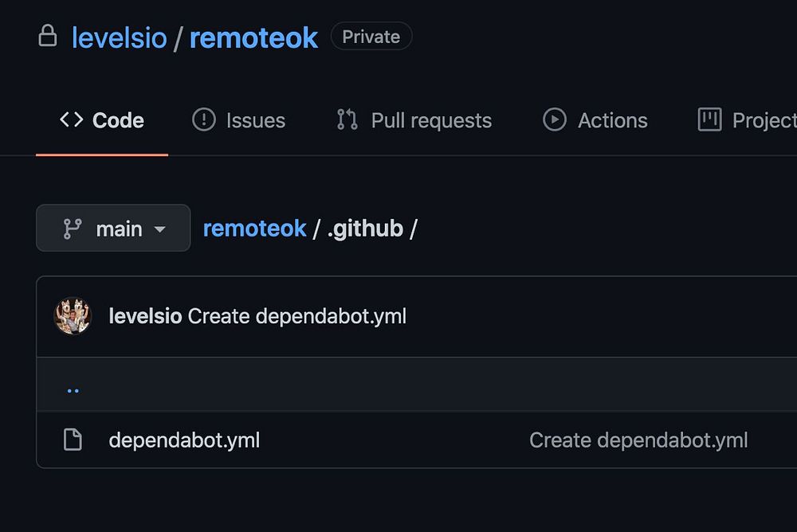Click the Private visibility badge
797x532 pixels.
tap(371, 36)
